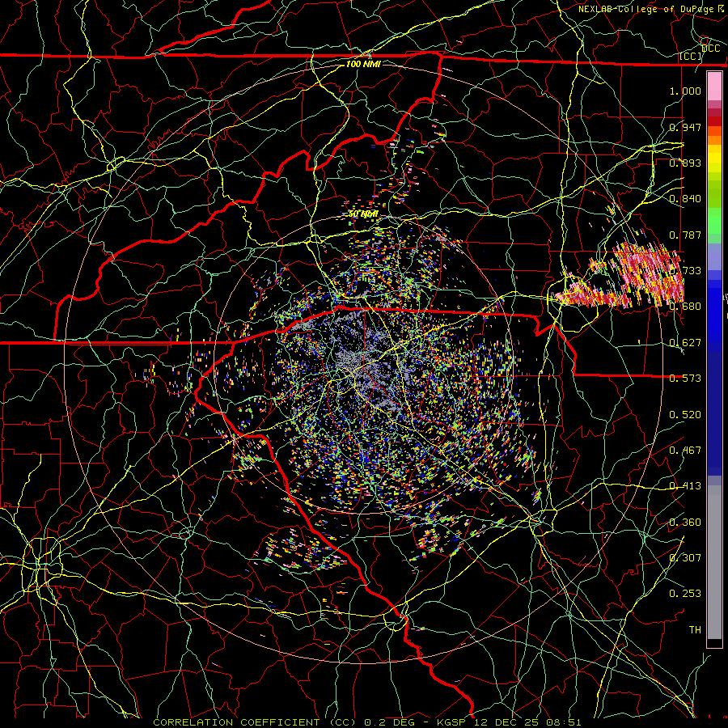
Task: Click the 100 NMI range ring label
Action: 363,64
